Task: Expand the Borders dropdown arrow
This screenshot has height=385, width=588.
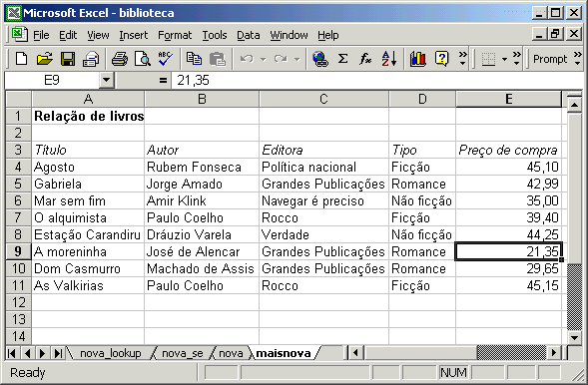Action: click(504, 59)
